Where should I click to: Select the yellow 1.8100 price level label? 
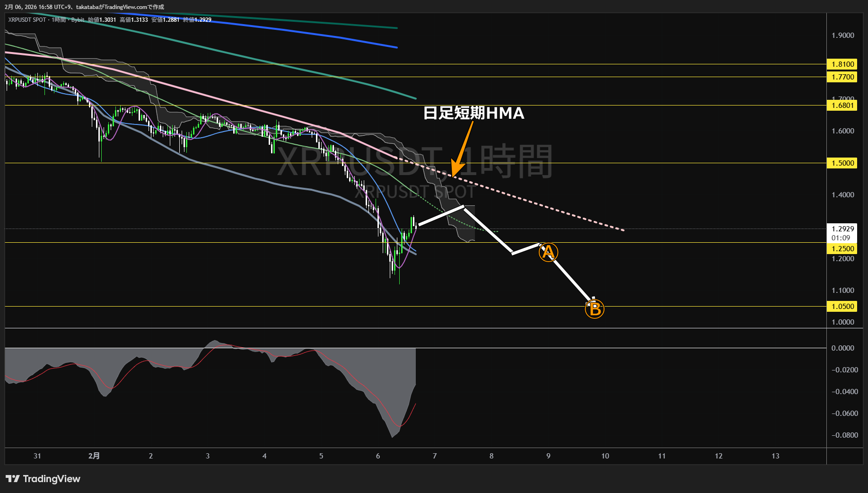[x=842, y=64]
